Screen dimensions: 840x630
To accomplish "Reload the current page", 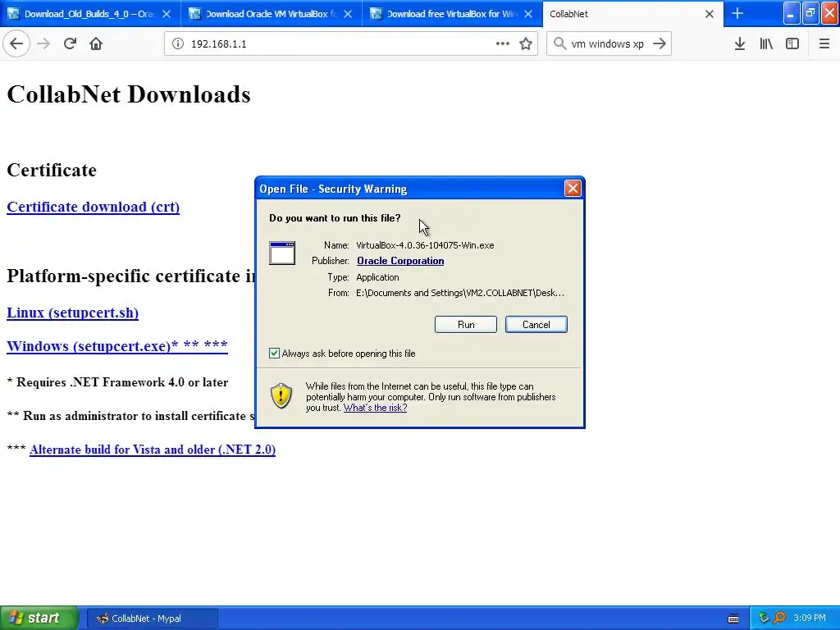I will pos(70,43).
